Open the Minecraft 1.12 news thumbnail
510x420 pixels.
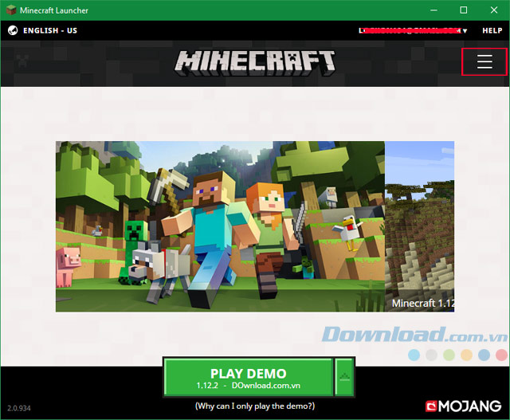[x=420, y=226]
